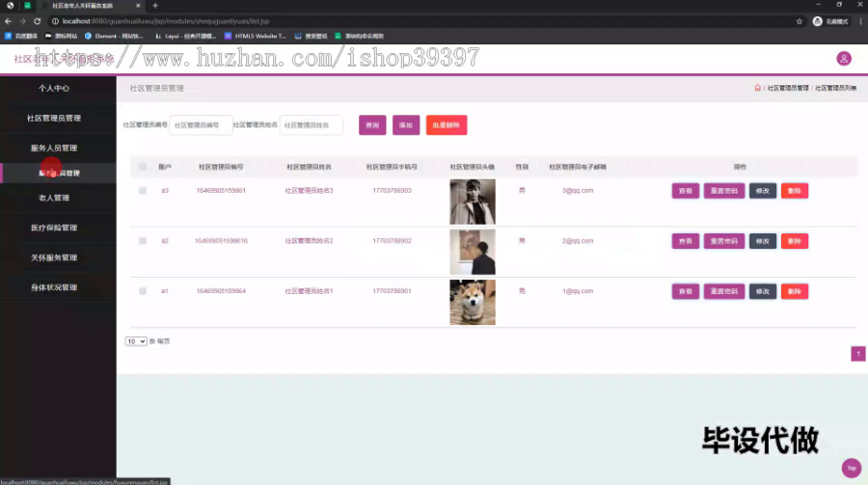Click 社区管理员管理 breadcrumb link
This screenshot has width=868, height=485.
tap(788, 88)
